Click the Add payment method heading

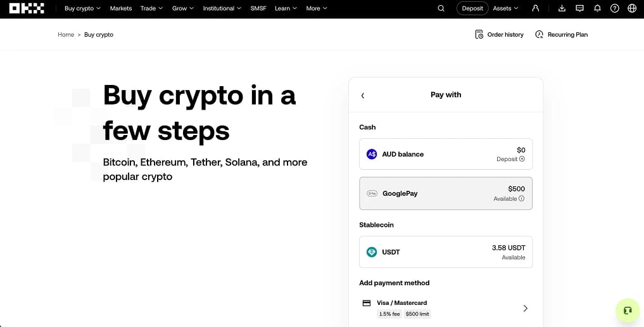point(395,283)
